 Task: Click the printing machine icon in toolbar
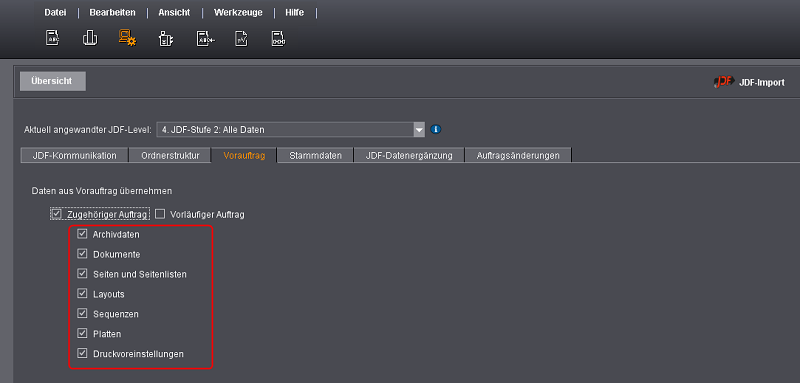pyautogui.click(x=166, y=39)
